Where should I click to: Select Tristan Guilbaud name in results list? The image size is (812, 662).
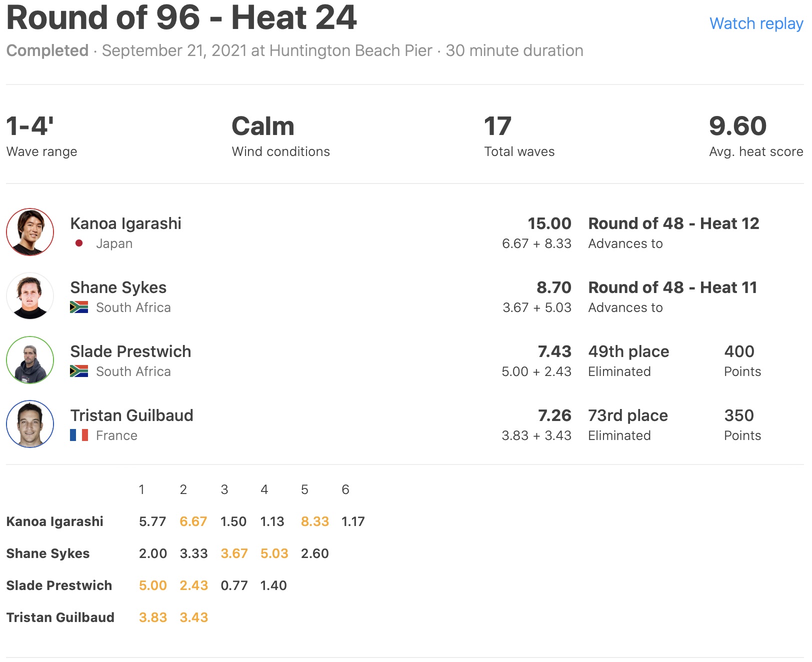(x=131, y=415)
